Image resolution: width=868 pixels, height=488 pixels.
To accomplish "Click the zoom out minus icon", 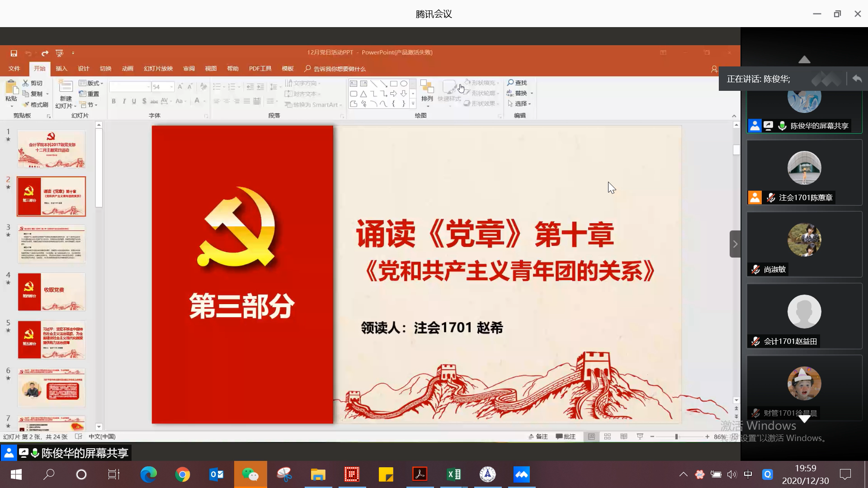I will (652, 436).
